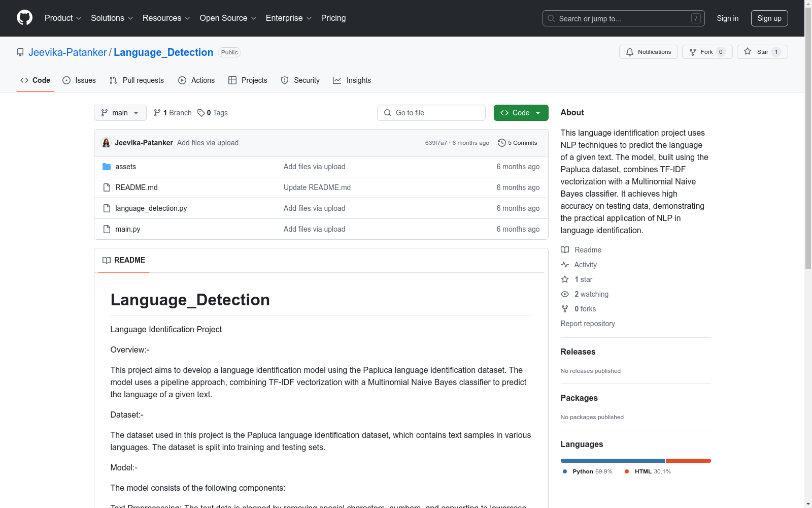The width and height of the screenshot is (812, 508).
Task: Open the Insights tab
Action: pos(352,80)
